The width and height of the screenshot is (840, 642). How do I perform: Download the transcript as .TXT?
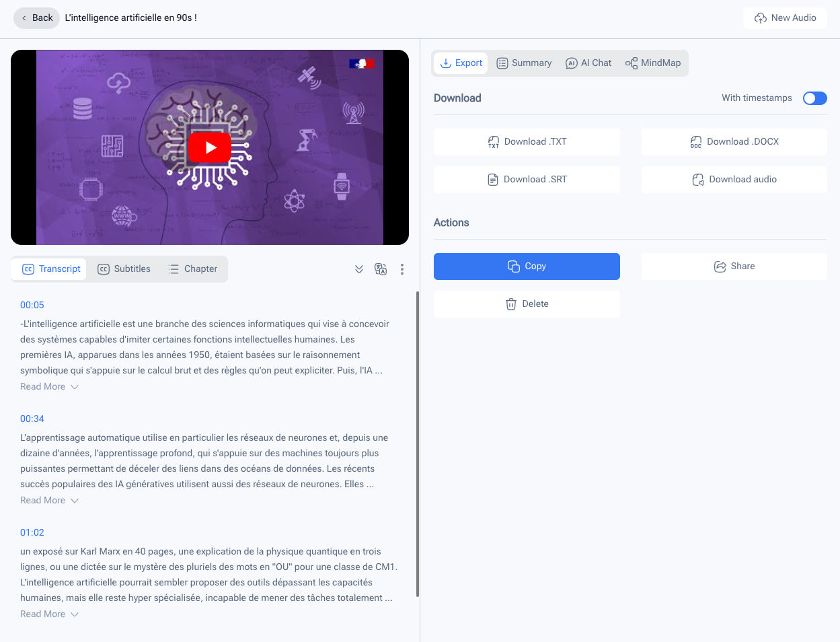pyautogui.click(x=527, y=142)
